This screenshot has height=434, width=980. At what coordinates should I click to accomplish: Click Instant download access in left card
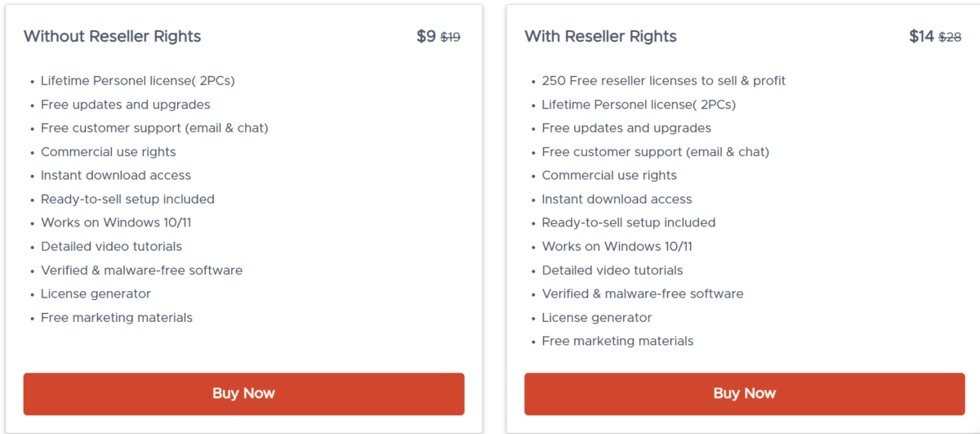pyautogui.click(x=115, y=176)
